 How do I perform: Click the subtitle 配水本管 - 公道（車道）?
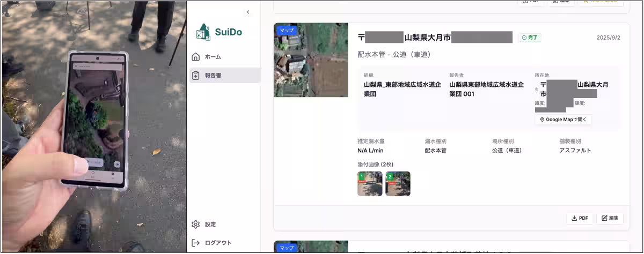pos(394,55)
